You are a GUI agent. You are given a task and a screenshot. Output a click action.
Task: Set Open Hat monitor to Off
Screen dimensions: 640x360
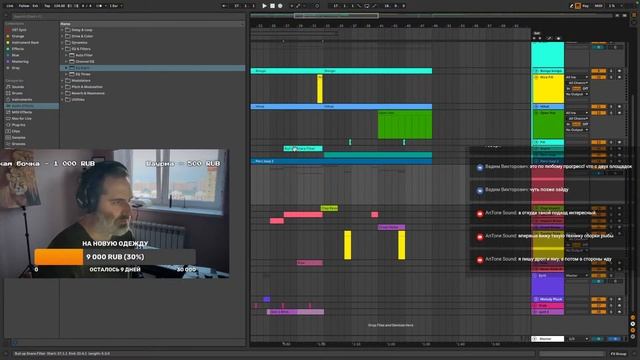click(x=586, y=124)
